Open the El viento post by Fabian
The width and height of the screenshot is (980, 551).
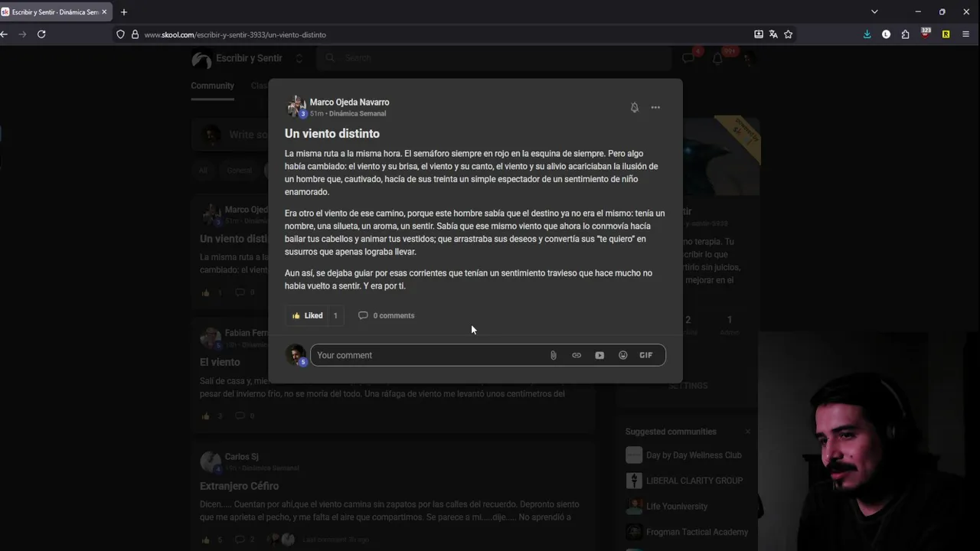[x=220, y=362]
